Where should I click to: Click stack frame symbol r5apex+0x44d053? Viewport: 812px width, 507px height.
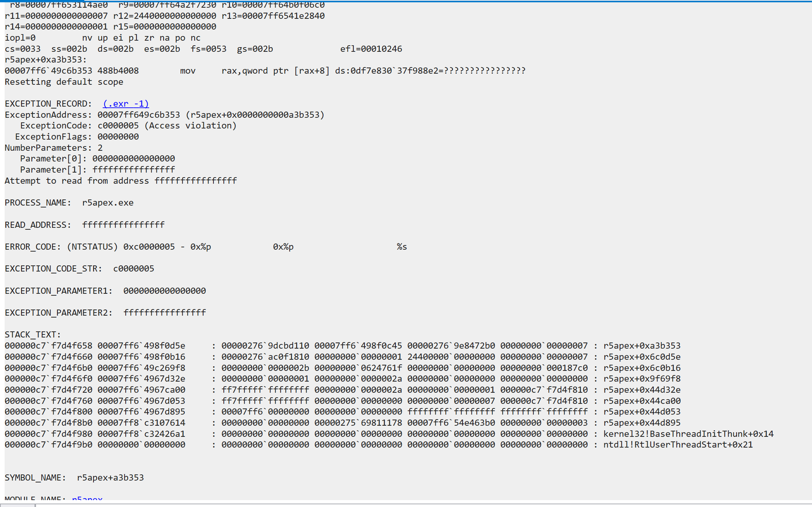[642, 412]
